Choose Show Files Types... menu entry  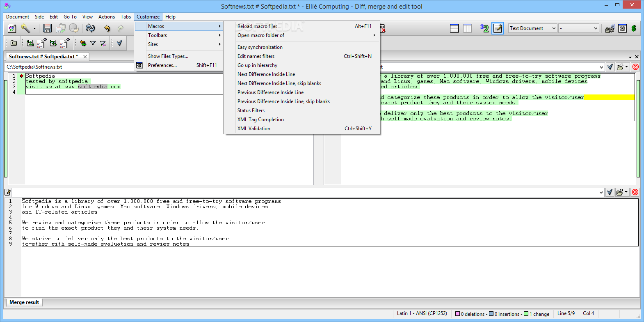click(179, 56)
